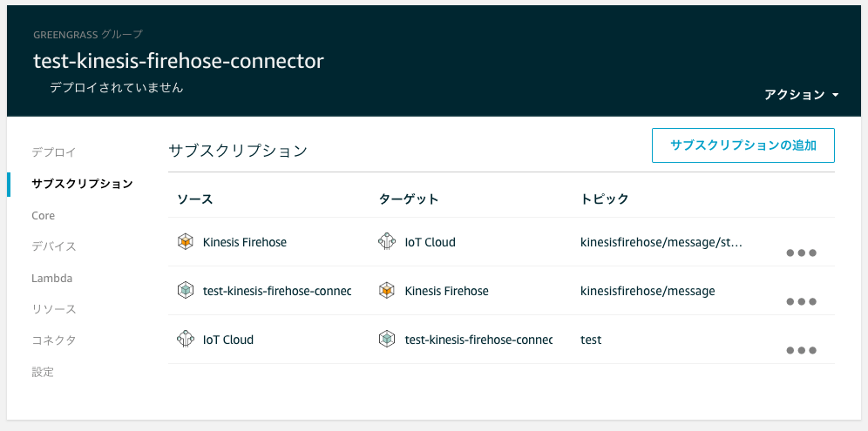Click test-kinesis-firehose-connector icon in the source column
This screenshot has width=868, height=431.
(x=186, y=291)
